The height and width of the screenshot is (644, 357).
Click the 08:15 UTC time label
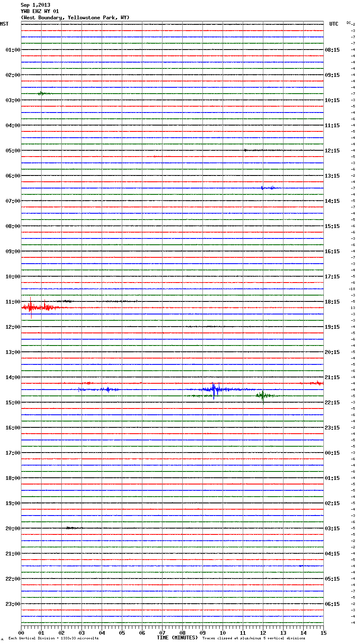(332, 50)
